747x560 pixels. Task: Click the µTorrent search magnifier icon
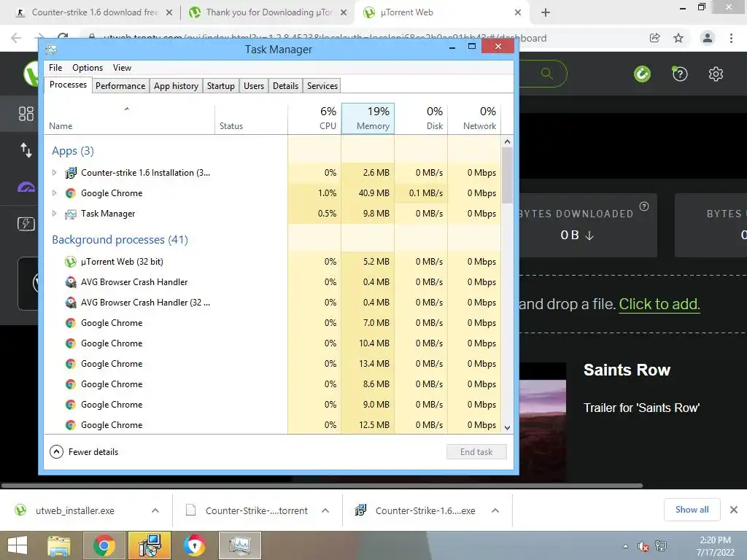pos(547,74)
